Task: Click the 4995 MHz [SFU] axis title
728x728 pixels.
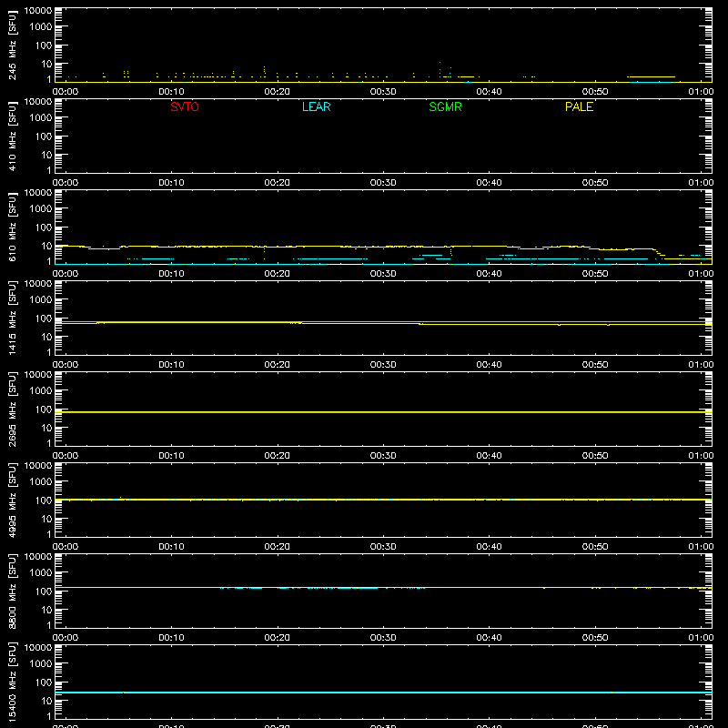Action: click(x=12, y=500)
